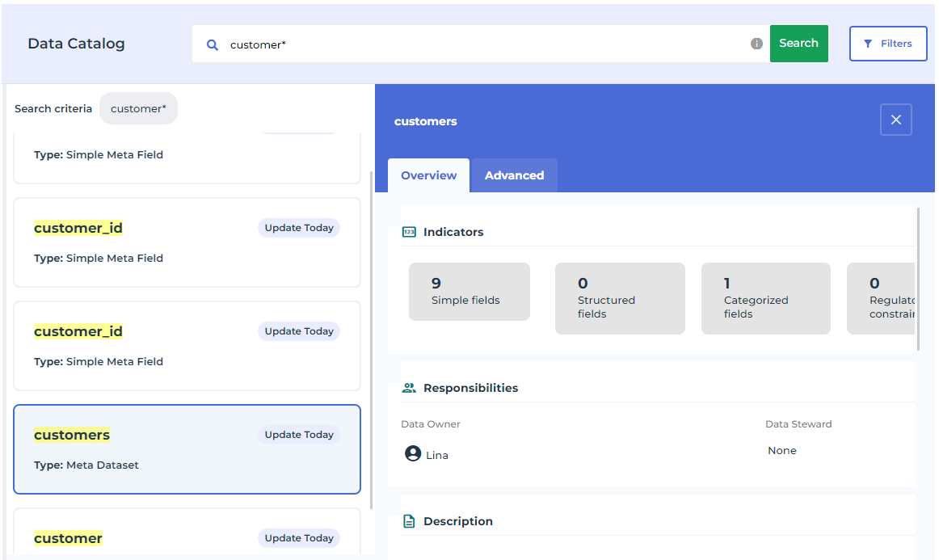939x560 pixels.
Task: Open the customer result at list bottom
Action: point(187,533)
